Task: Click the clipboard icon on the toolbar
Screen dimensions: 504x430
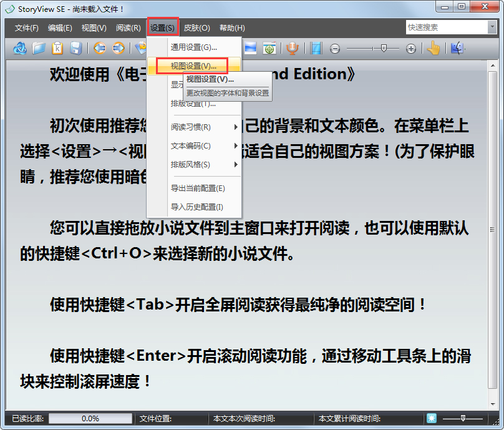Action: (57, 48)
